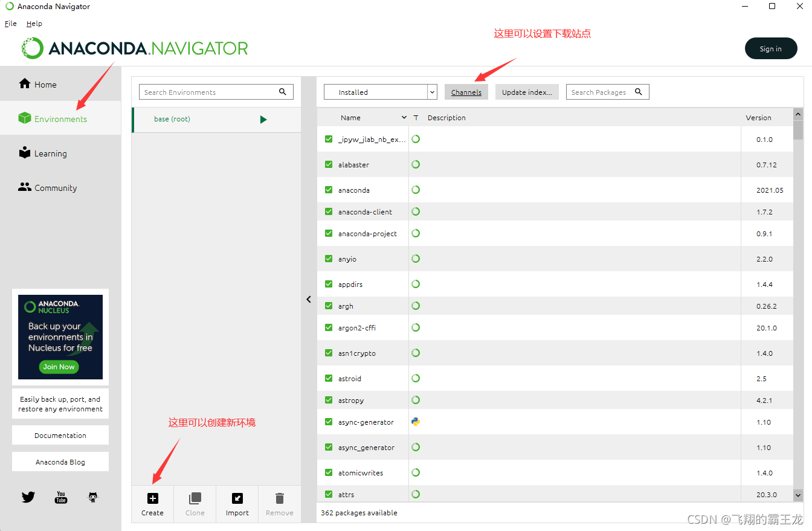Click the Search Environments magnifier icon
This screenshot has width=812, height=531.
282,92
